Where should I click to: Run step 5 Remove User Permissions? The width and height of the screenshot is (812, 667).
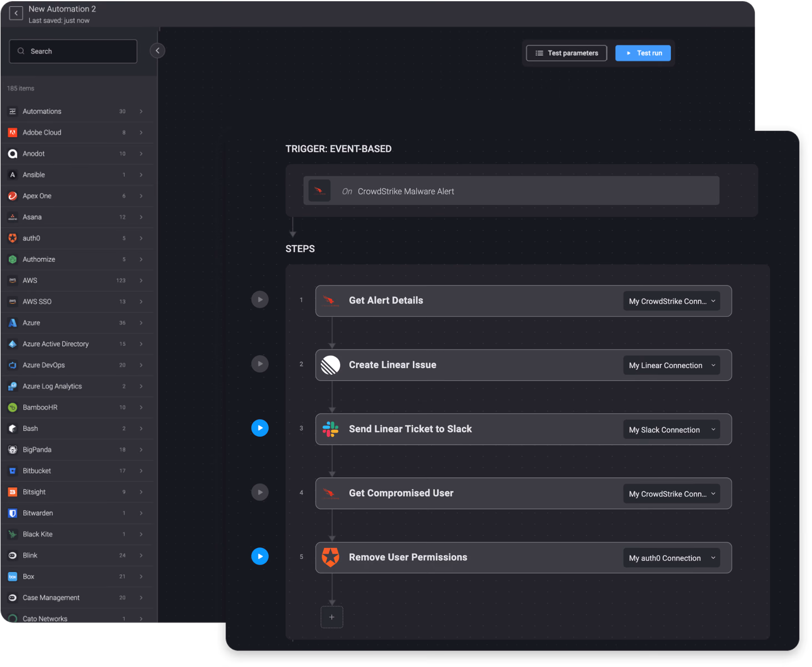[260, 556]
